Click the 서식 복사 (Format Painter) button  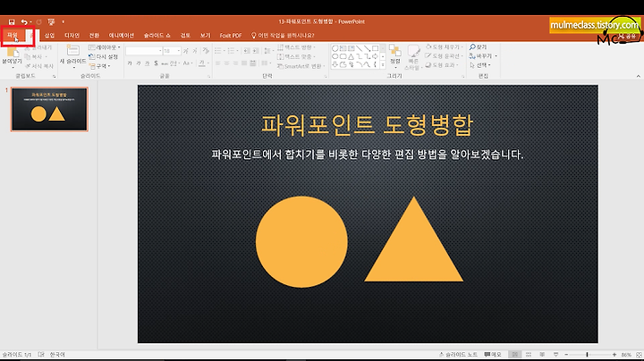click(39, 65)
